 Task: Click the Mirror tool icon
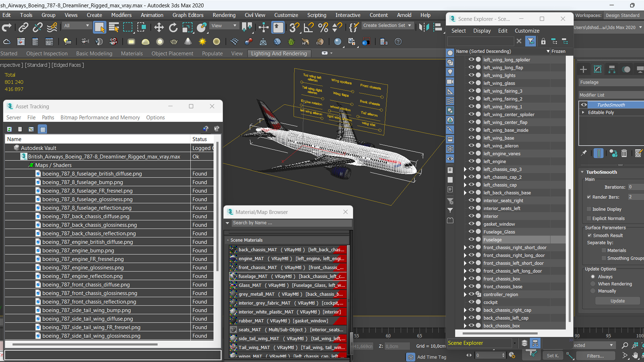424,27
